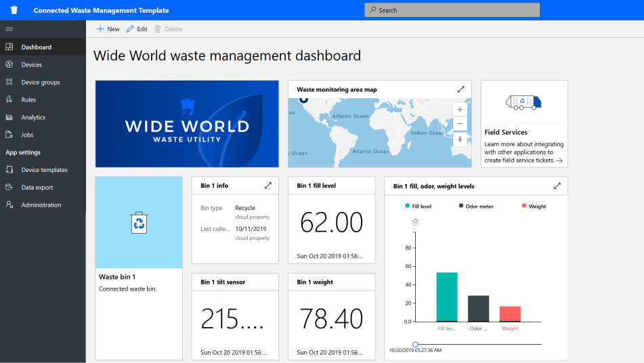Click the New button

click(x=108, y=29)
